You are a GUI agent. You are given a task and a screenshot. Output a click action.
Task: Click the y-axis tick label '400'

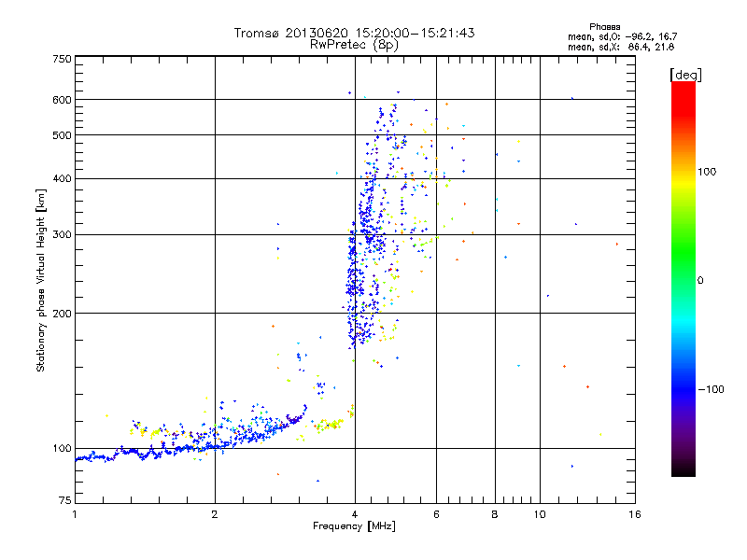[62, 179]
